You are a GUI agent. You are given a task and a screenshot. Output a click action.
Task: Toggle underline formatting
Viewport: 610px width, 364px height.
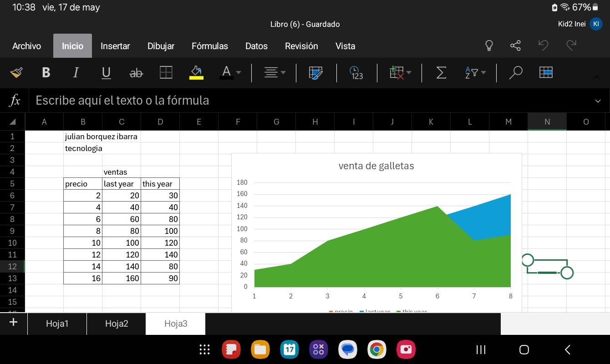pos(106,73)
